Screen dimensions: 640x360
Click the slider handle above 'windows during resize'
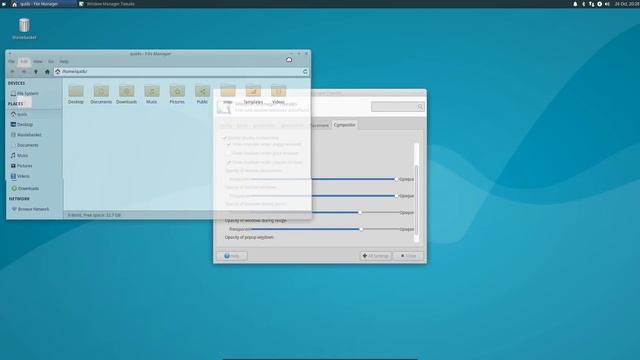(x=360, y=213)
